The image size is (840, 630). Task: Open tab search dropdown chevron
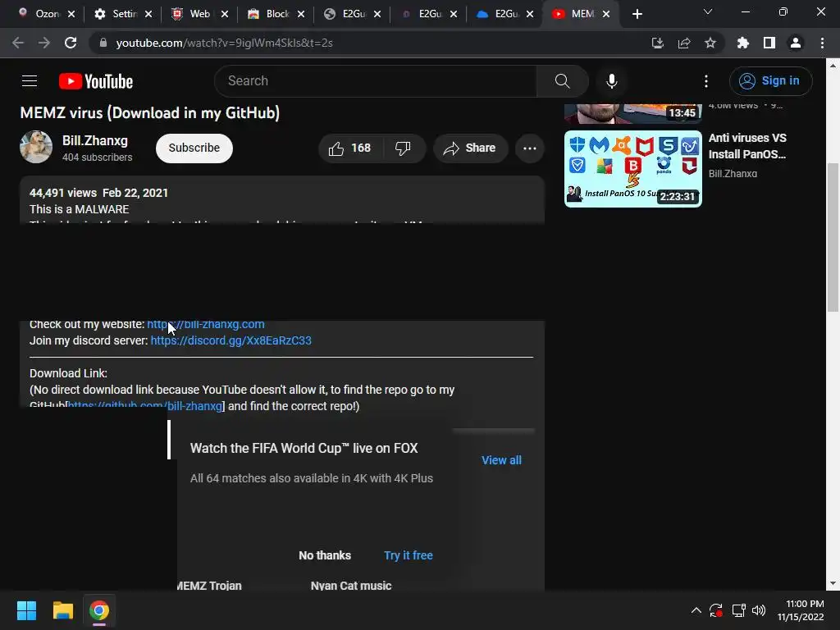(708, 11)
